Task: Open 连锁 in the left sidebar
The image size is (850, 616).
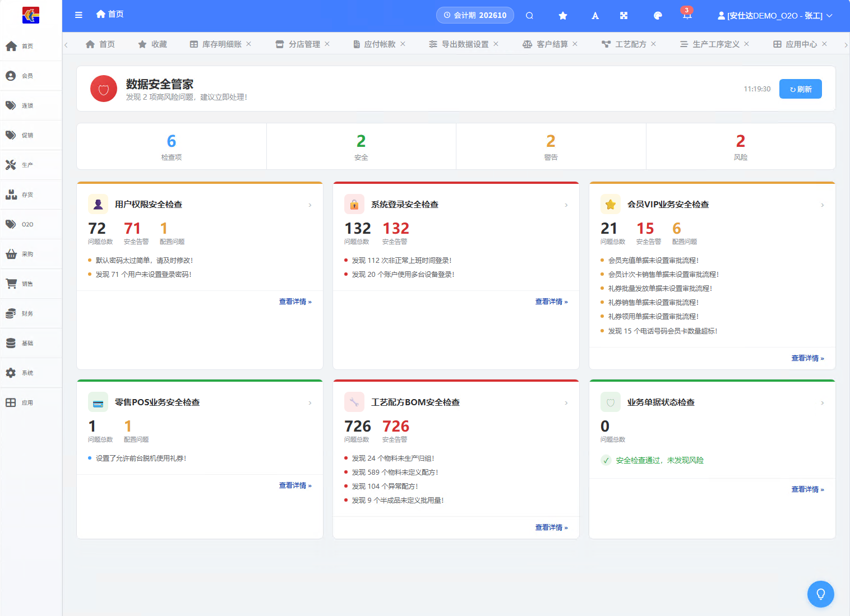Action: click(31, 105)
